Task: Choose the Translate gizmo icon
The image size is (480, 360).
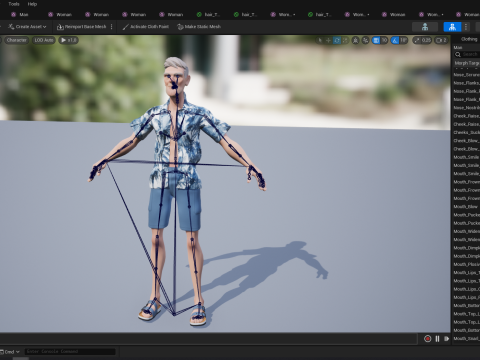Action: pos(328,40)
